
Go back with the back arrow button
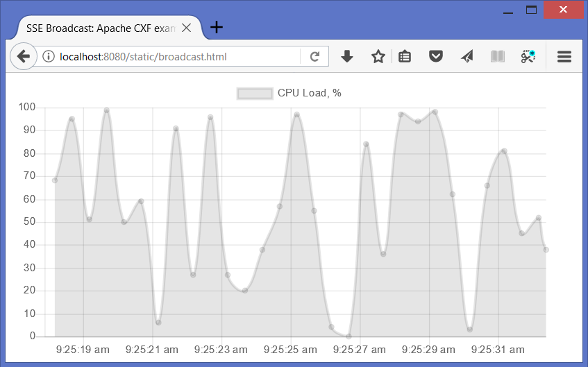23,57
